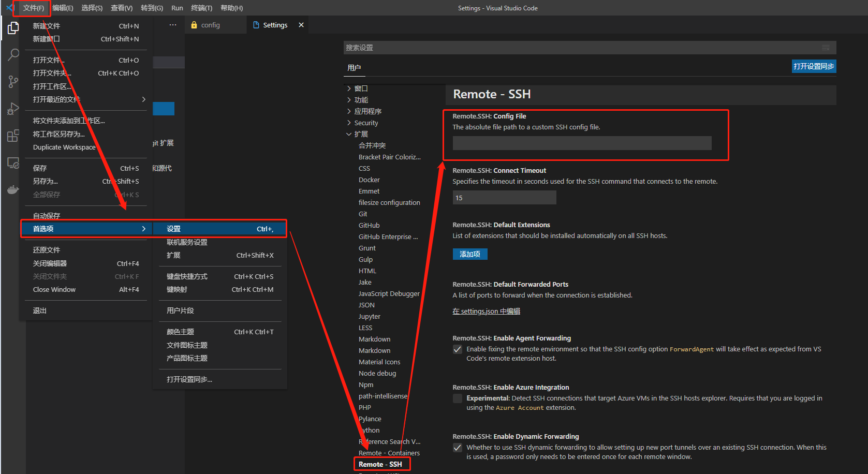
Task: Open the Search view icon
Action: coord(13,55)
